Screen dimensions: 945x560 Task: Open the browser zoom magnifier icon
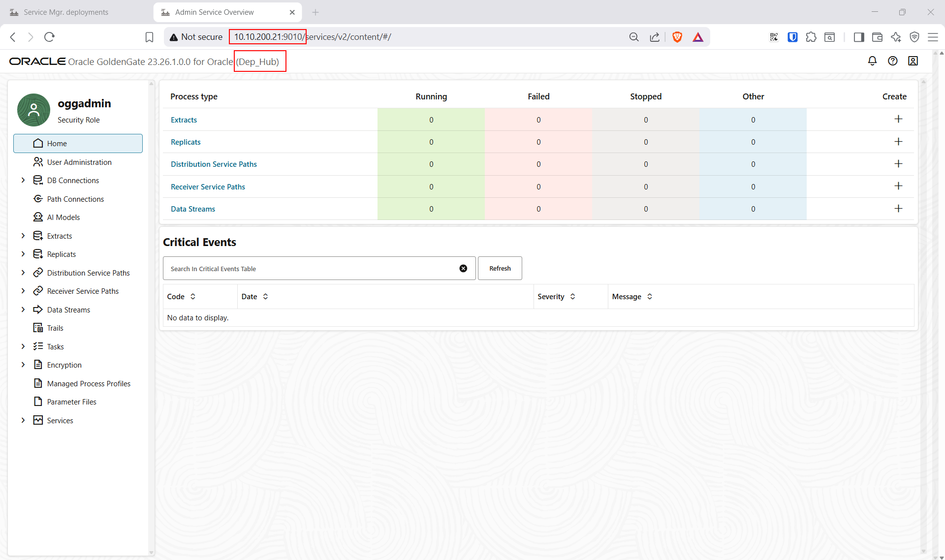coord(634,37)
